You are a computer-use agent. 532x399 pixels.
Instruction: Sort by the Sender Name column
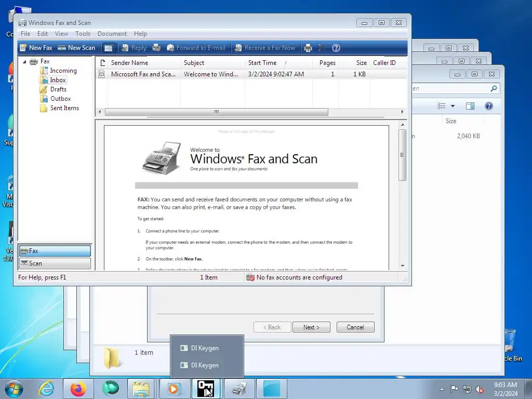click(x=144, y=63)
